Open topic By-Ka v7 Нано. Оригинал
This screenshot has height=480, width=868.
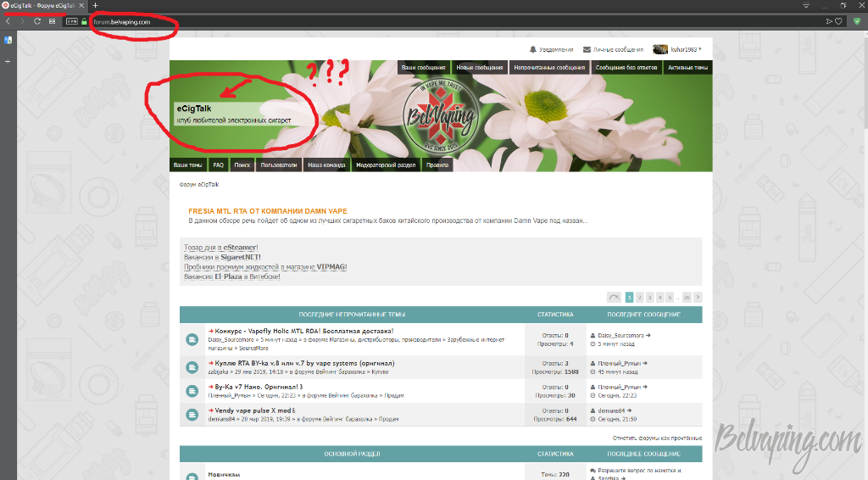(x=259, y=387)
